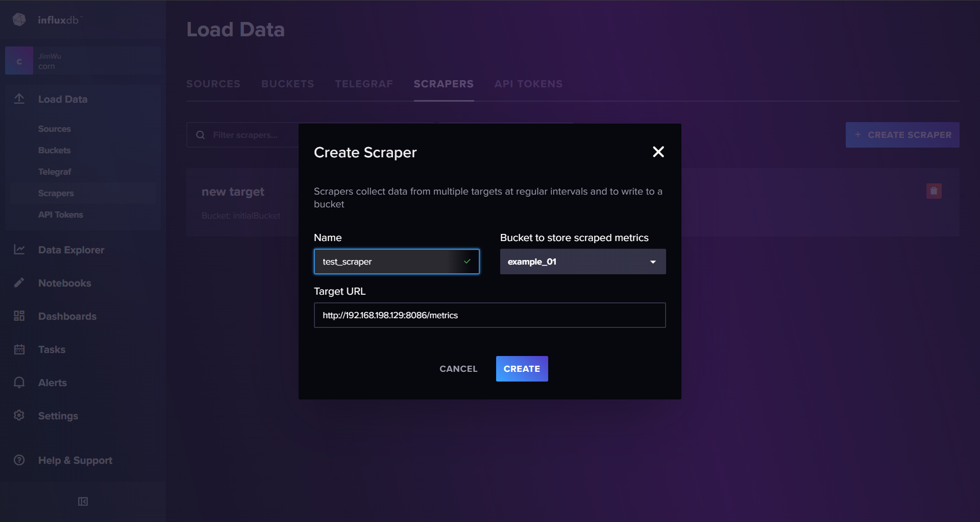Click the Alerts bell icon
Image resolution: width=980 pixels, height=522 pixels.
tap(19, 383)
